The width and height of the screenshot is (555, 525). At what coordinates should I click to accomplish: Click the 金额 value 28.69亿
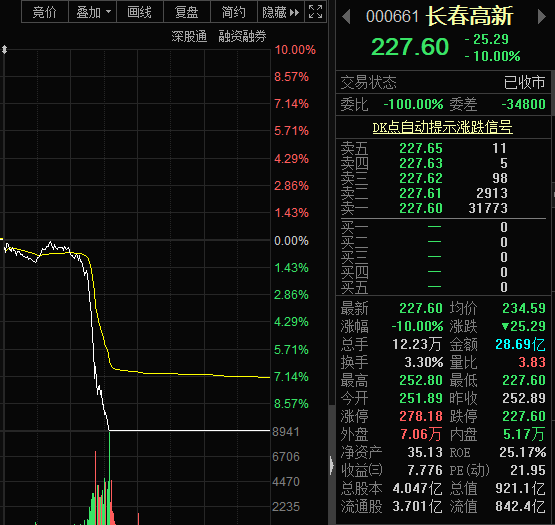(x=520, y=344)
